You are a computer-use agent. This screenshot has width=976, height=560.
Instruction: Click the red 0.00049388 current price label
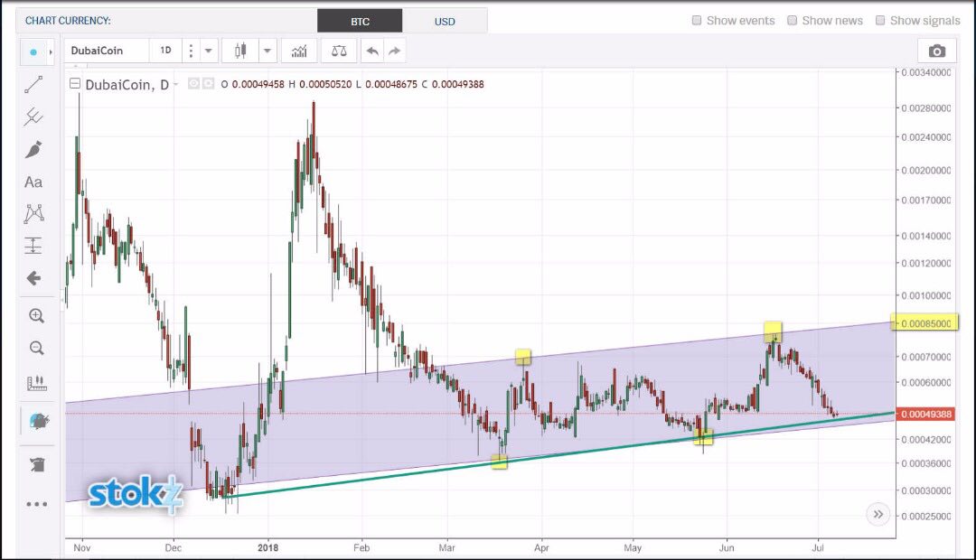pyautogui.click(x=925, y=414)
